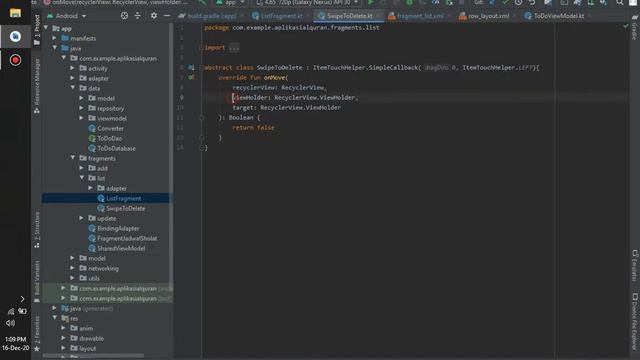This screenshot has width=640, height=360.
Task: Click the Project panel horizontal scrollbar
Action: [x=93, y=356]
